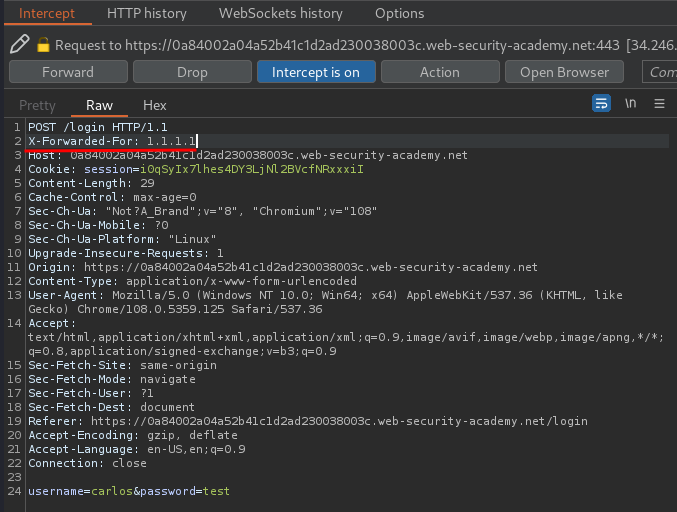677x512 pixels.
Task: Click the Referer header line
Action: 308,421
